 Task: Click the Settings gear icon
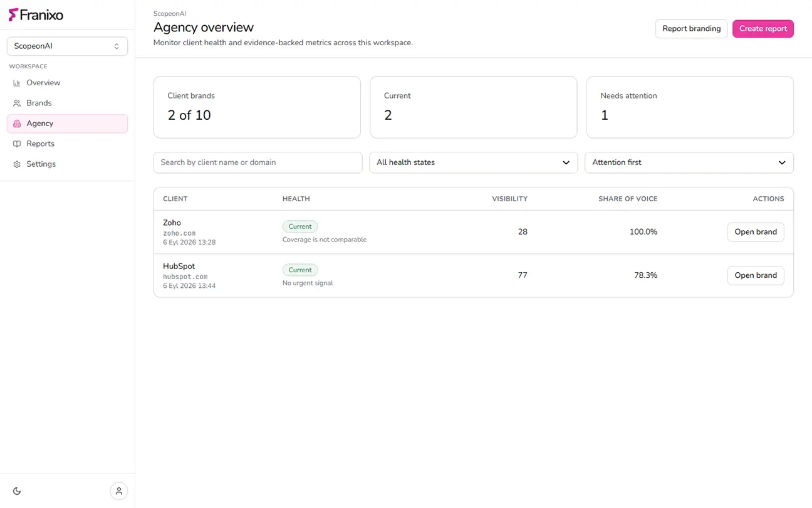(17, 164)
